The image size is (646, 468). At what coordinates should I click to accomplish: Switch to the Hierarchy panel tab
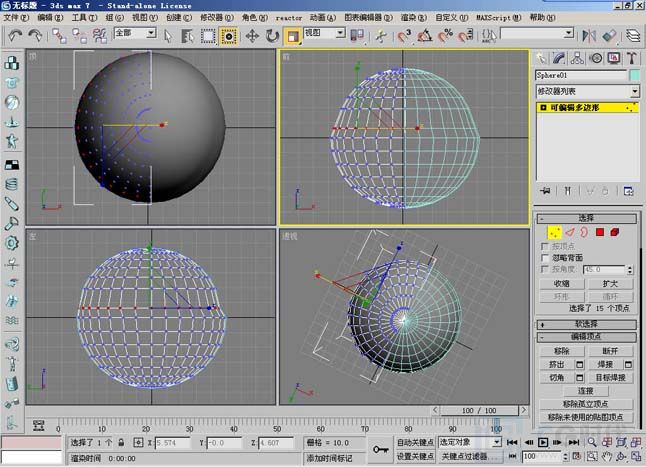tap(577, 58)
